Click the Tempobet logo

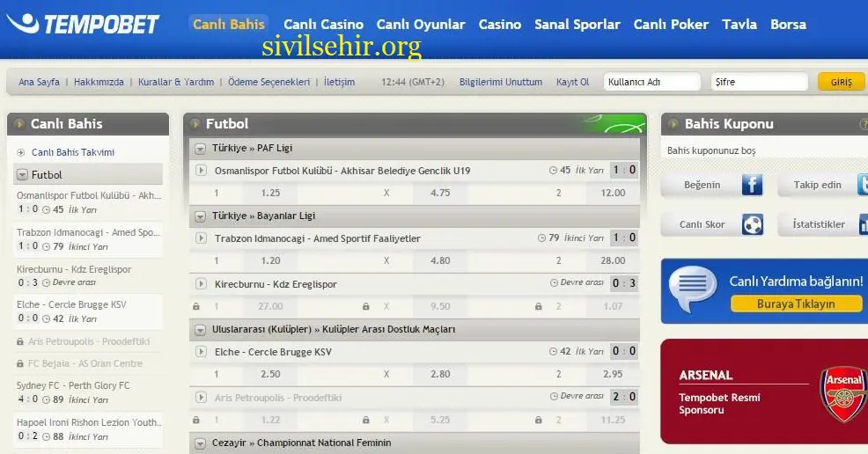[83, 24]
